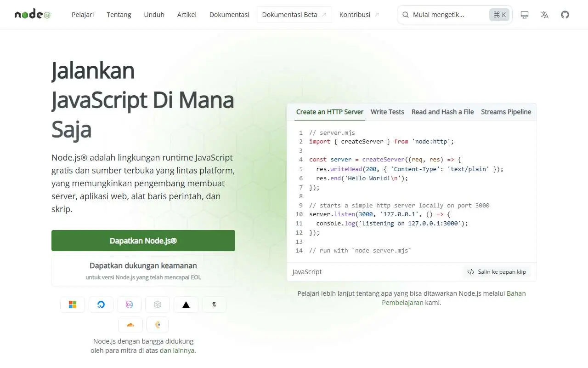Open the Microsoft partner logo
Viewport: 588px width, 368px height.
[x=73, y=305]
